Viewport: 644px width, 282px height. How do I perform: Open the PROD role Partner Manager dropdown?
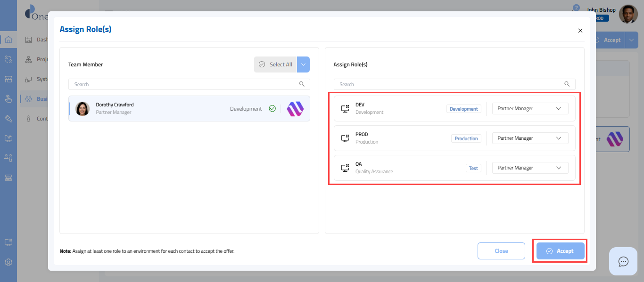click(530, 138)
